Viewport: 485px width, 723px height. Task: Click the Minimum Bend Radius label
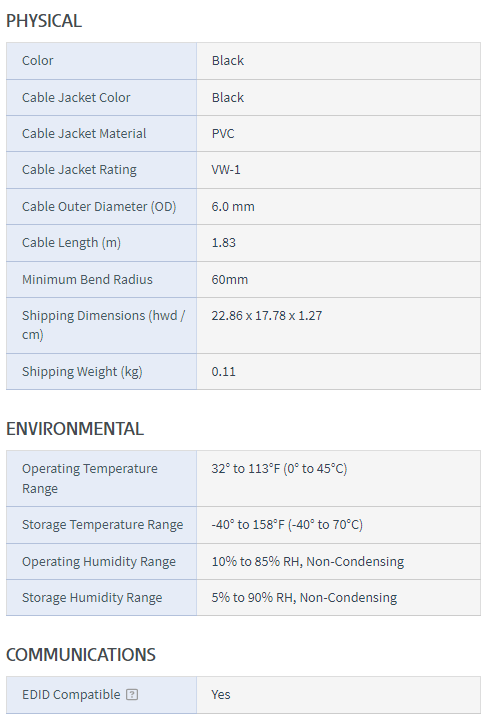pos(87,279)
